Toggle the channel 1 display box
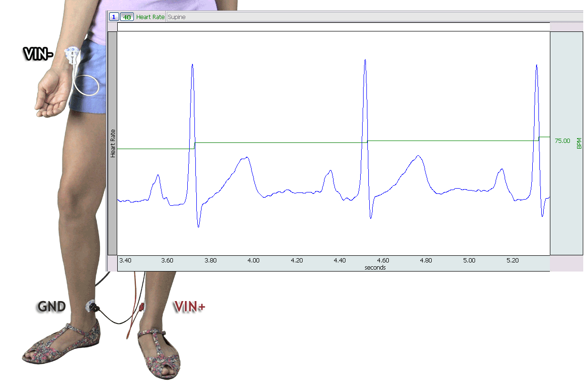 pyautogui.click(x=114, y=16)
